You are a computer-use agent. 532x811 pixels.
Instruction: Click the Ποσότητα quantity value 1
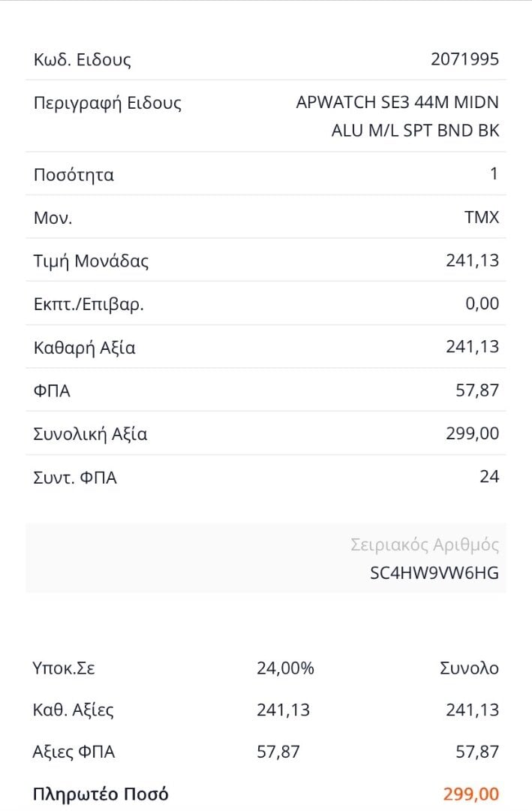(494, 174)
